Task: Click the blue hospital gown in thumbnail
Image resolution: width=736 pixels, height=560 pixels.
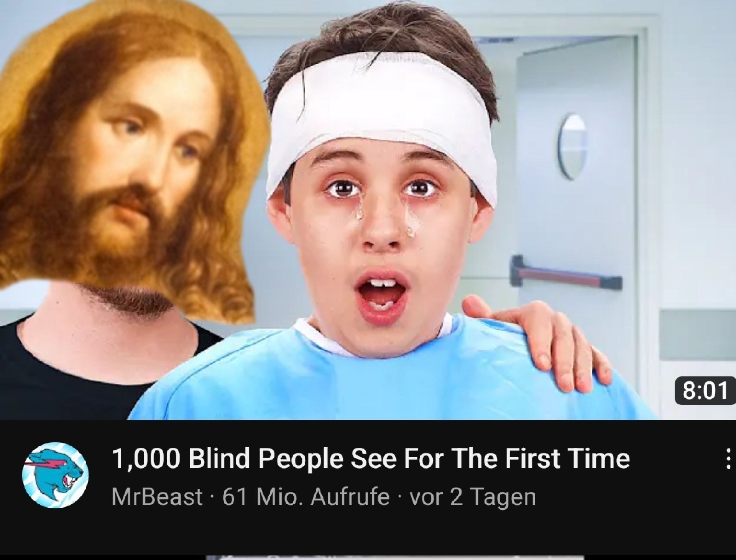Action: tap(383, 379)
